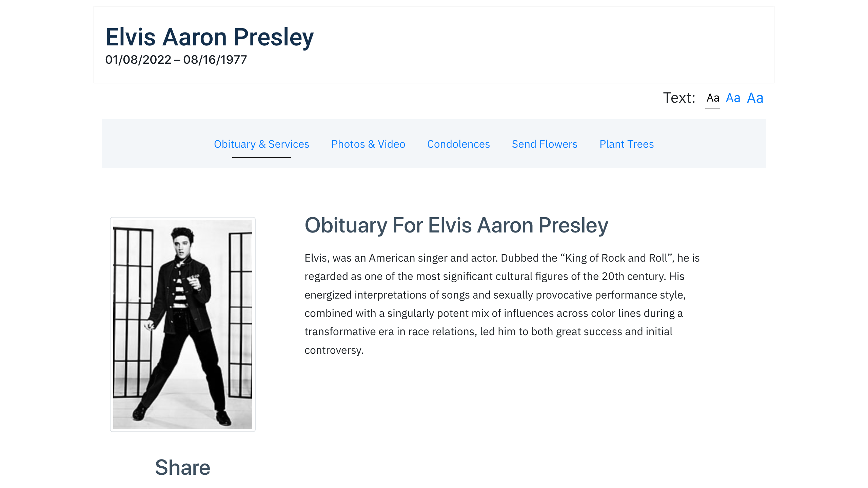Select the smallest Aa text size

pyautogui.click(x=713, y=98)
